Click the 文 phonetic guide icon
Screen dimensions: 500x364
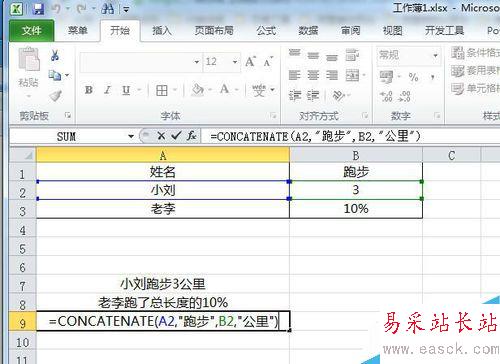point(259,90)
